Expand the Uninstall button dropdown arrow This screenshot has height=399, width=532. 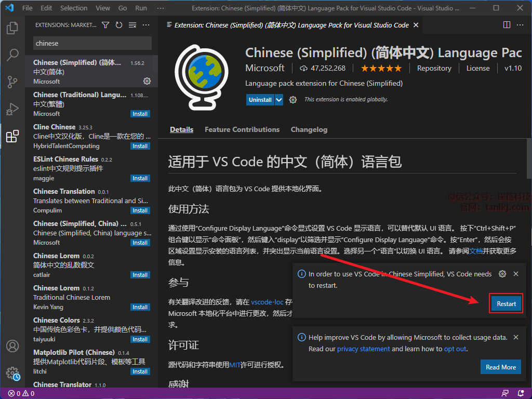point(279,100)
